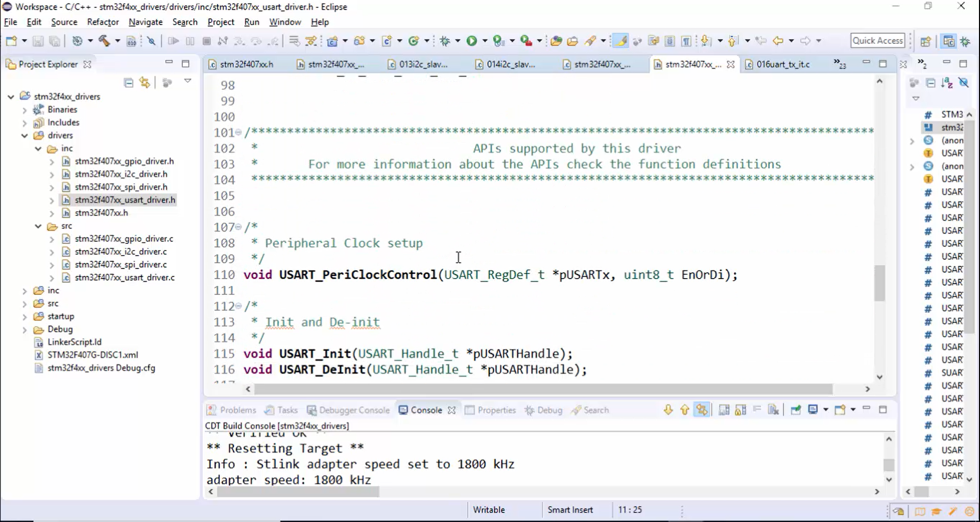
Task: Select stm32f407xx_i2c_driver.h file
Action: coord(121,174)
